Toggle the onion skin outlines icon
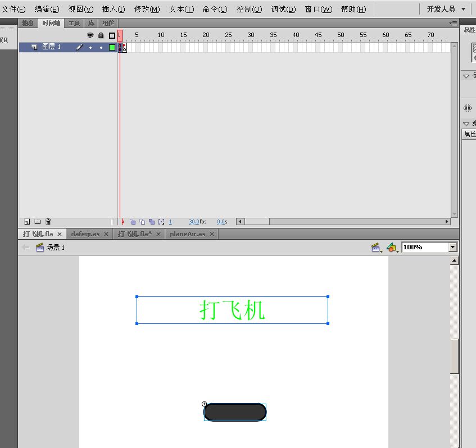 point(142,222)
